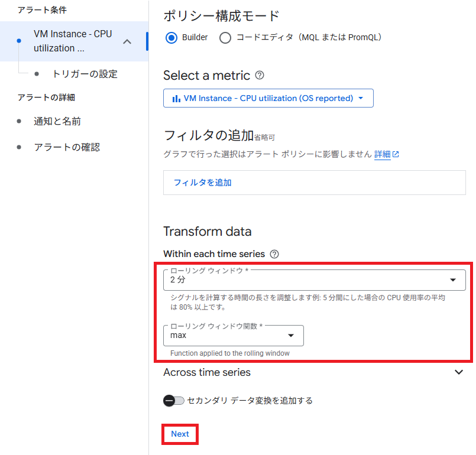Select the Builder radio button
Viewport: 476px width, 455px height.
(x=172, y=38)
